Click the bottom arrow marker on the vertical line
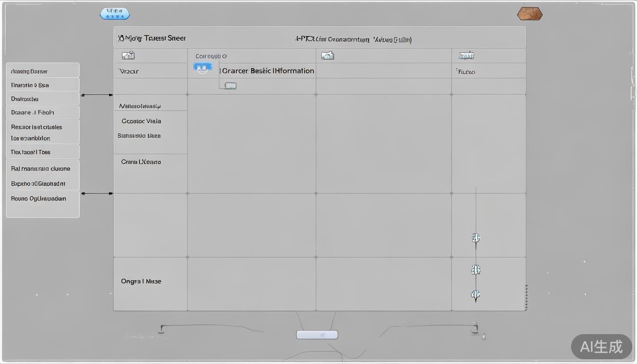The height and width of the screenshot is (364, 637). [476, 295]
